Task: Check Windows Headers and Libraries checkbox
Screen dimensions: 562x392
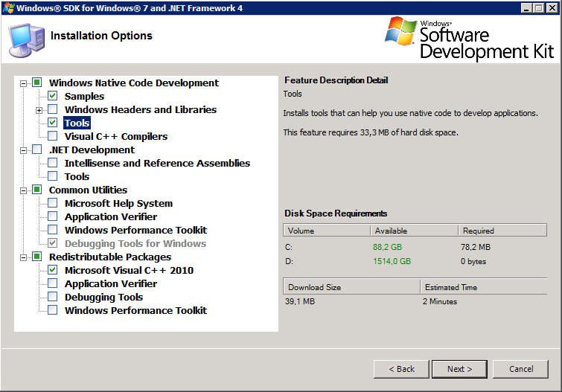Action: pyautogui.click(x=53, y=109)
